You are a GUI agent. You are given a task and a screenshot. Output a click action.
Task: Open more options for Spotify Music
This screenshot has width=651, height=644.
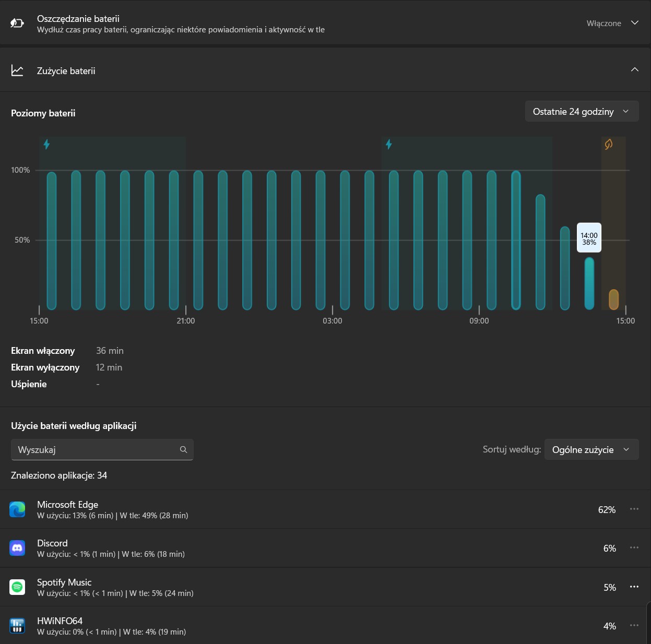click(634, 587)
